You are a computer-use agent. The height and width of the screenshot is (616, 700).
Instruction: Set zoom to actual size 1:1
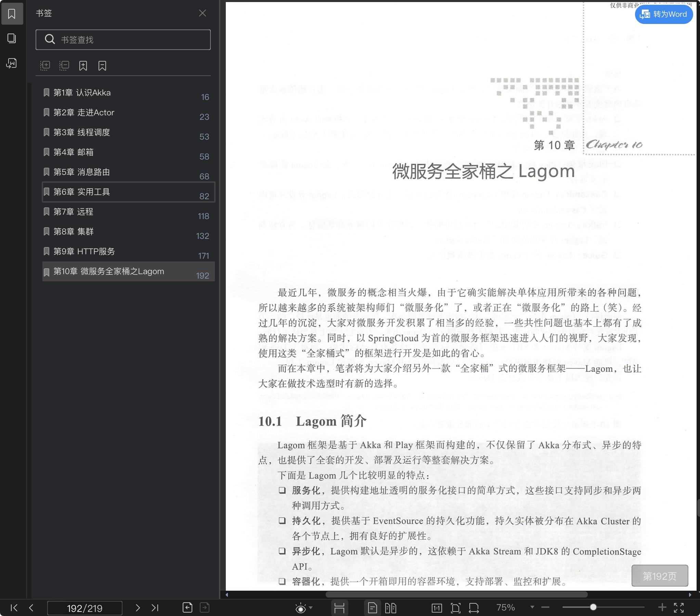click(437, 608)
